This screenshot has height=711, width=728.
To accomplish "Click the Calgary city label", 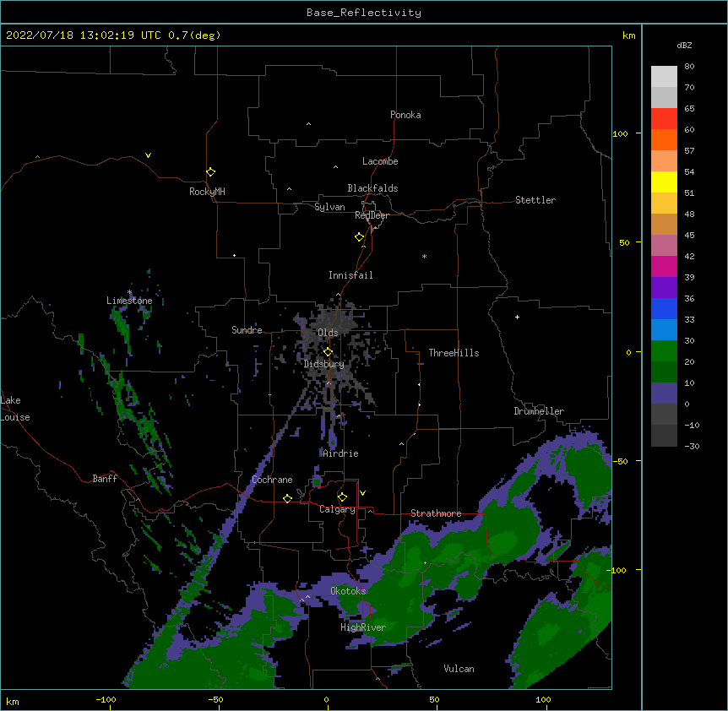I will click(338, 509).
